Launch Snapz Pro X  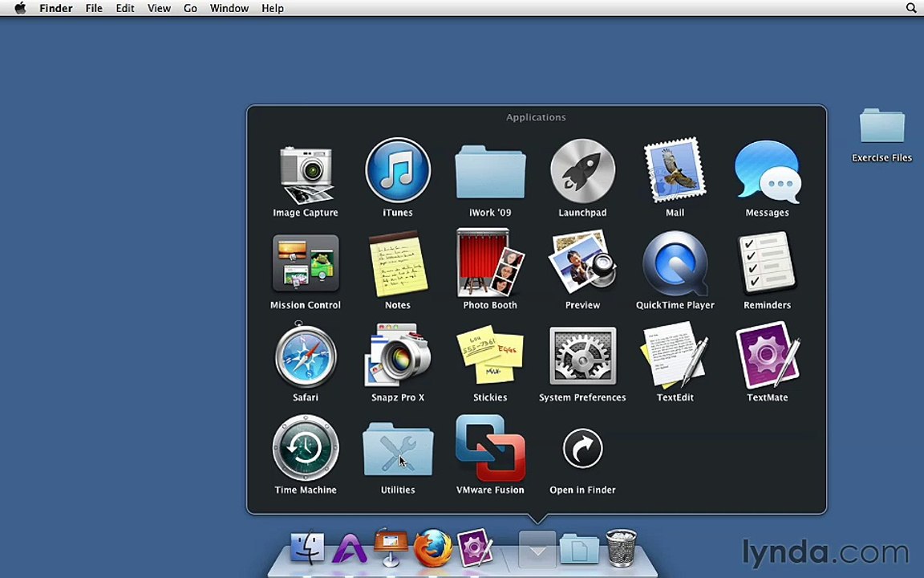pyautogui.click(x=398, y=355)
